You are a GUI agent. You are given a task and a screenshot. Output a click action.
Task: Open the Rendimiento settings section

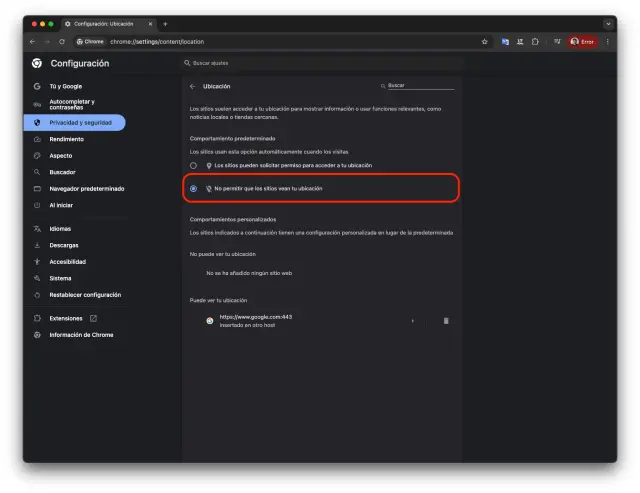(x=66, y=139)
